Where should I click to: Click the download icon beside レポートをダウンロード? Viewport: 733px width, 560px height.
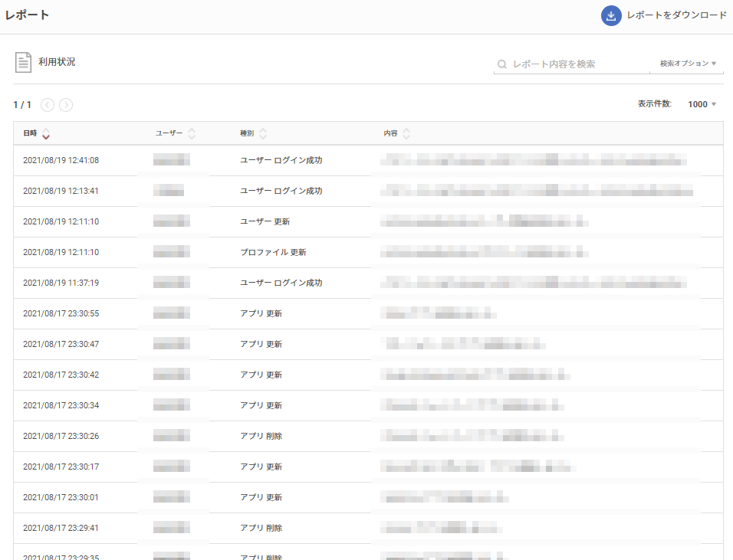click(611, 15)
